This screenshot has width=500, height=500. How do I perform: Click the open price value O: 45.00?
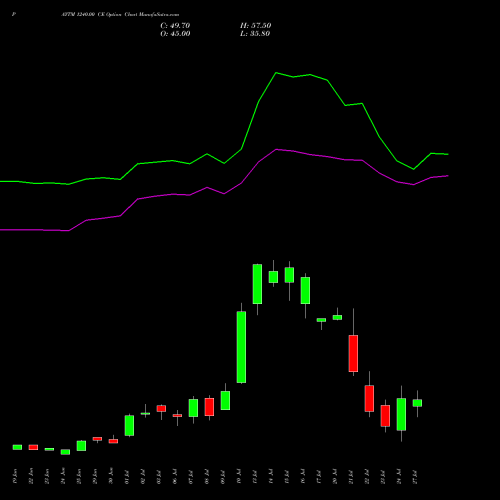tap(175, 34)
